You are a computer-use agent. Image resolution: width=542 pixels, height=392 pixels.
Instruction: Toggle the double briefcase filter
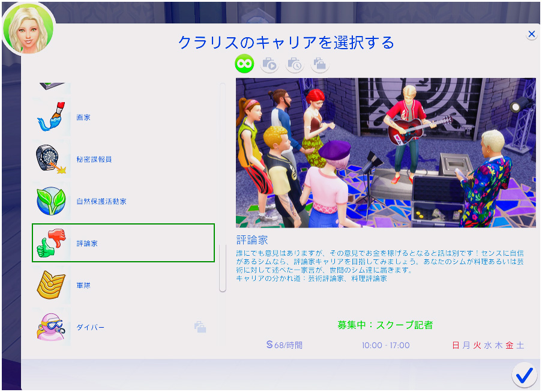[x=320, y=64]
